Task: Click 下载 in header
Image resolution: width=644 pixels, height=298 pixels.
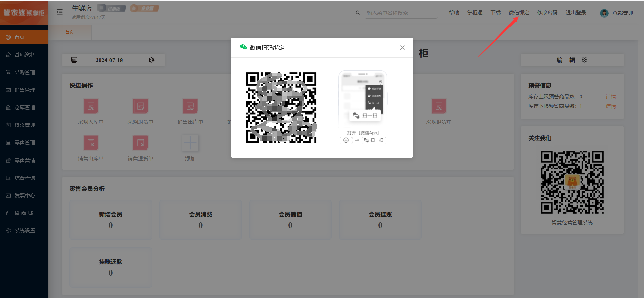Action: 495,13
